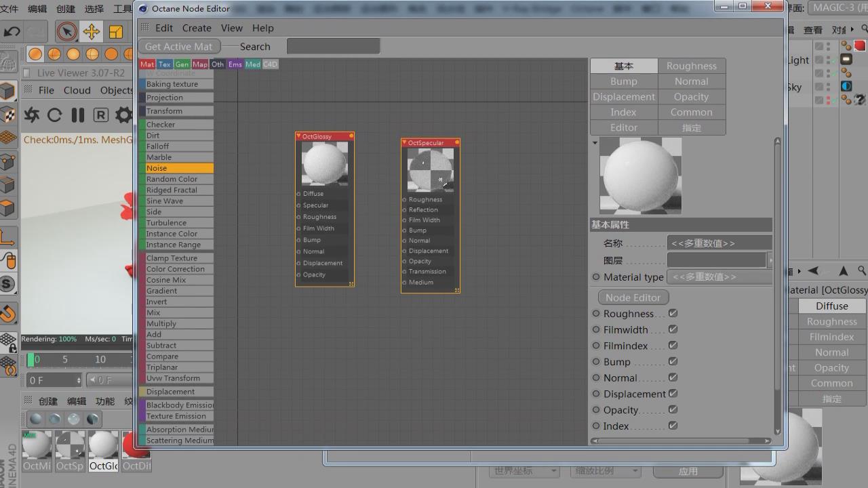Screen dimensions: 868x488
Task: Click the Map filter tag
Action: 199,64
